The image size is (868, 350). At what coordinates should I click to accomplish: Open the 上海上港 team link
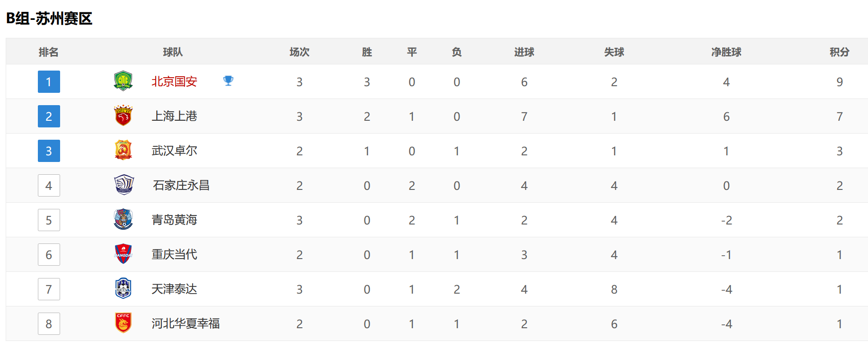point(174,116)
